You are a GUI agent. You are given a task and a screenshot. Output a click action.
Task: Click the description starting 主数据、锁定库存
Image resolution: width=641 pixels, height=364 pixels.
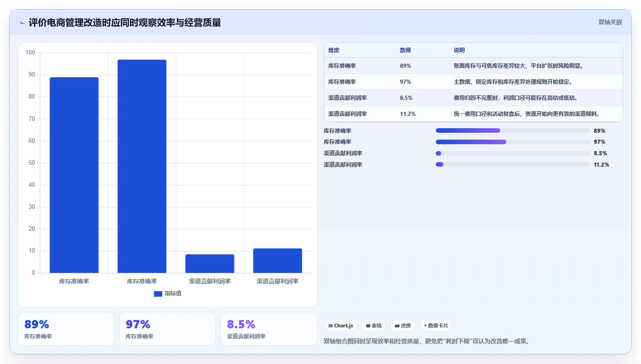click(x=513, y=82)
